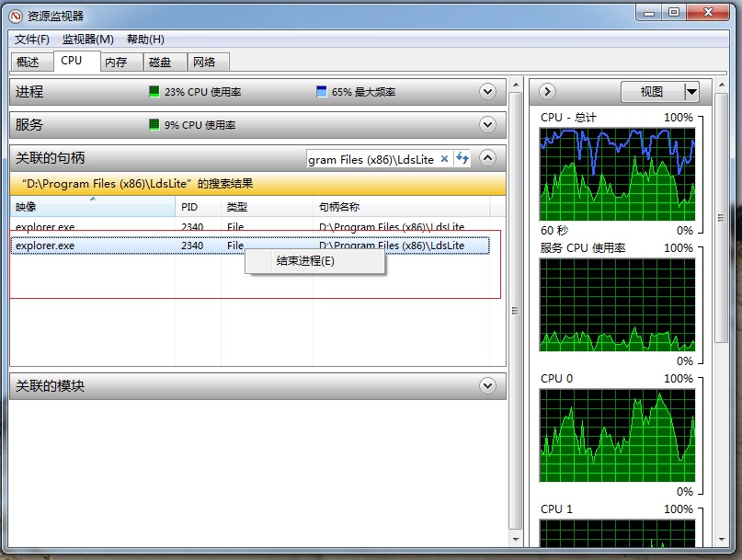This screenshot has width=742, height=560.
Task: Maximize the 资源监视器 window
Action: [x=674, y=12]
